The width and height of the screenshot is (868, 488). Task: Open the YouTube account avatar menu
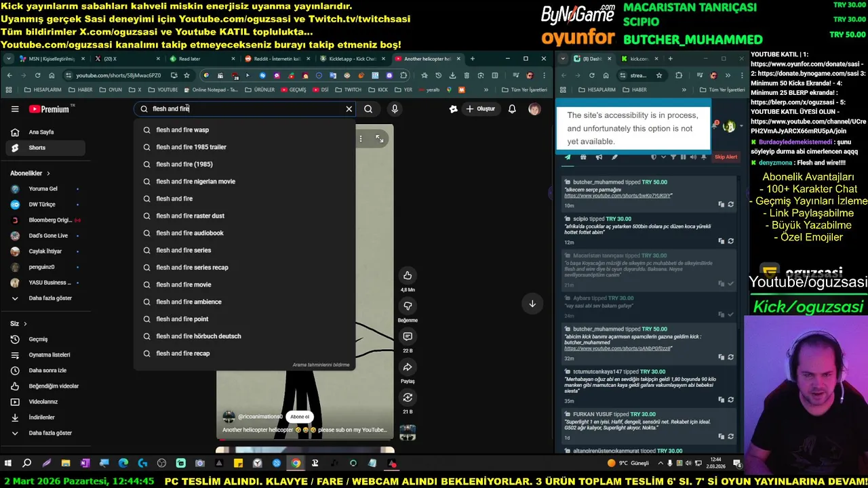point(534,108)
